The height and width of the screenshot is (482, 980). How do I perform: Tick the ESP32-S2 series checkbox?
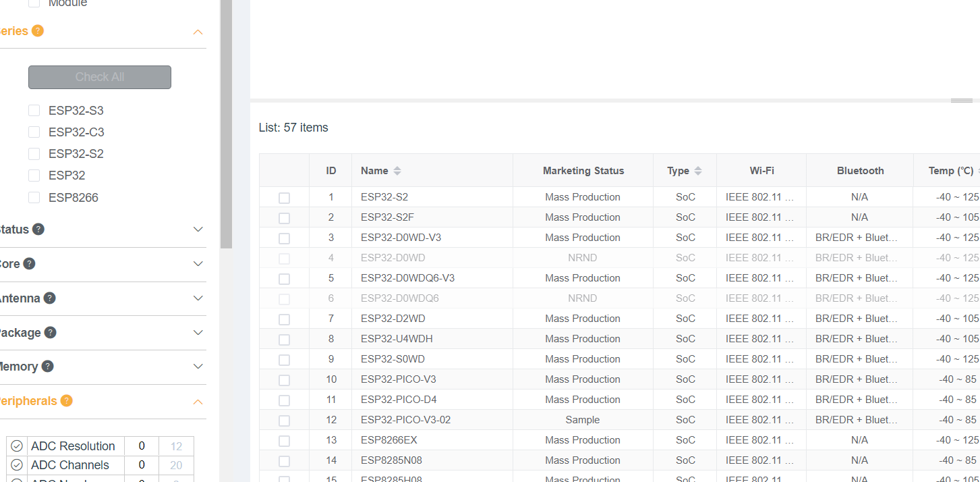coord(34,153)
